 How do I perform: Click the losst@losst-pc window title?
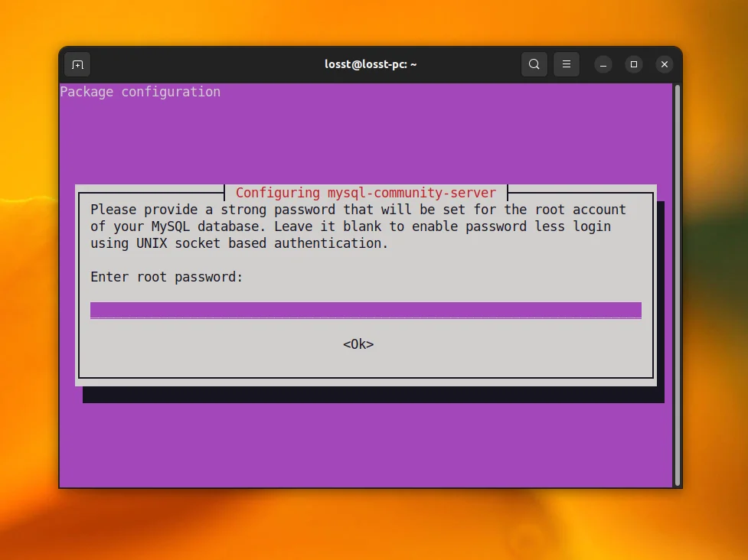pos(371,64)
